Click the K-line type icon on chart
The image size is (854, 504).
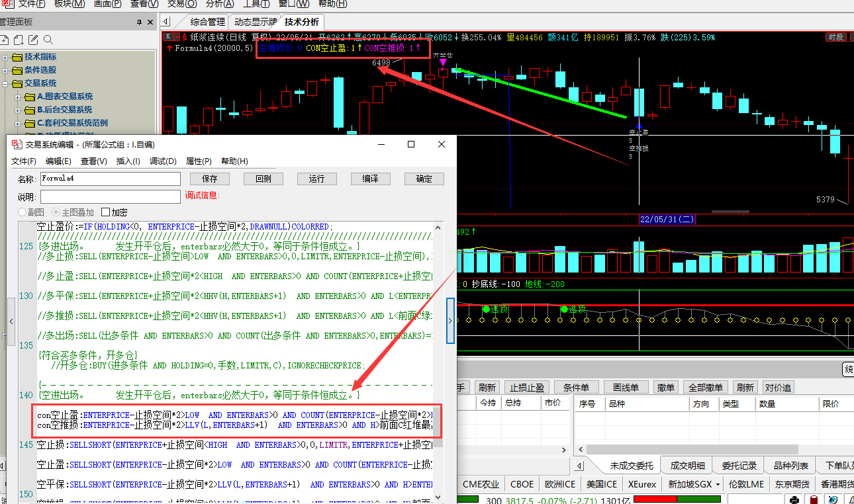(168, 37)
